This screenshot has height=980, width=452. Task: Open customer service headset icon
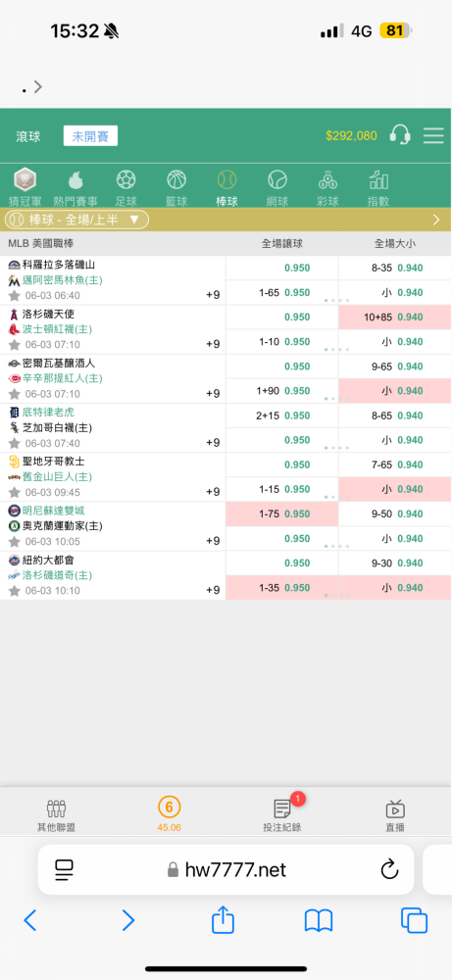point(399,135)
